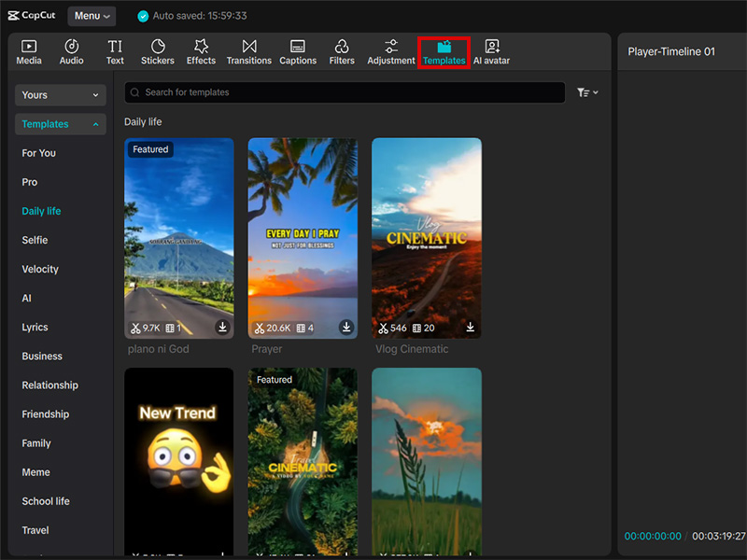Viewport: 747px width, 560px height.
Task: Open the sunset grass field template
Action: tap(427, 462)
